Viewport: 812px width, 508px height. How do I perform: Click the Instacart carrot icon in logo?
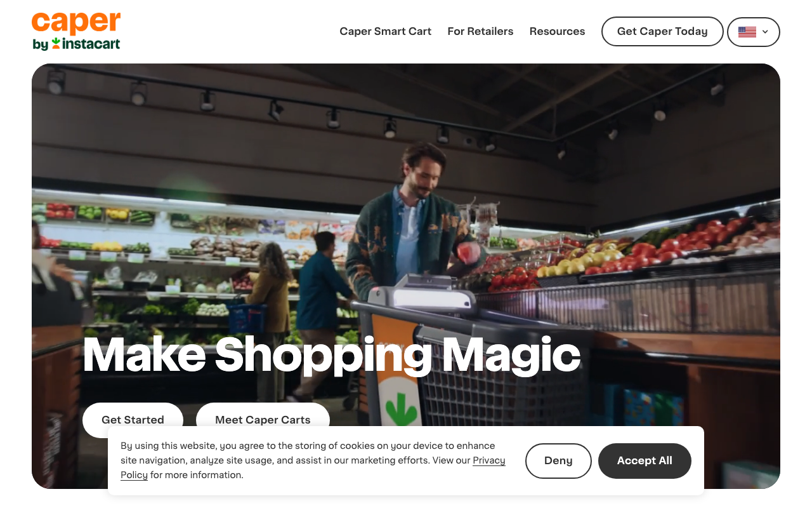[56, 43]
